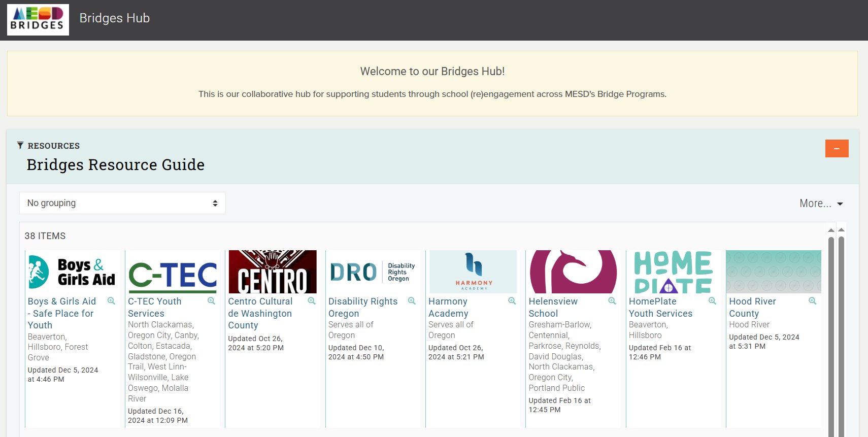Screen dimensions: 868x437
Task: Preview Disability Rights Oregon with magnifier icon
Action: (x=412, y=301)
